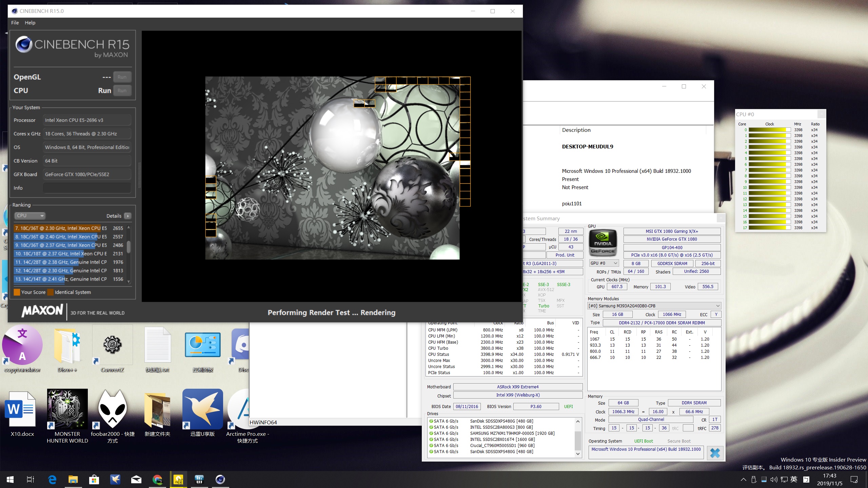Open the CPU ranking dropdown
The width and height of the screenshot is (868, 488).
tap(30, 216)
